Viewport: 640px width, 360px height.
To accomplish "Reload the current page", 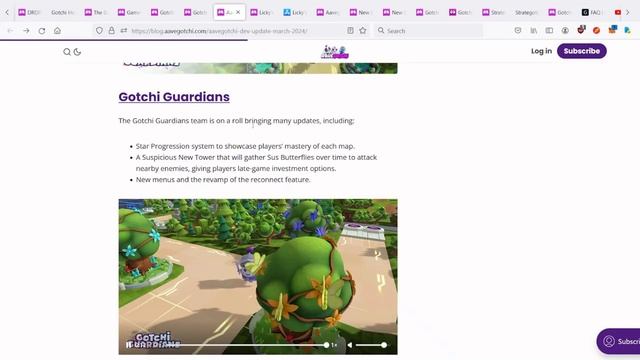I will click(42, 31).
